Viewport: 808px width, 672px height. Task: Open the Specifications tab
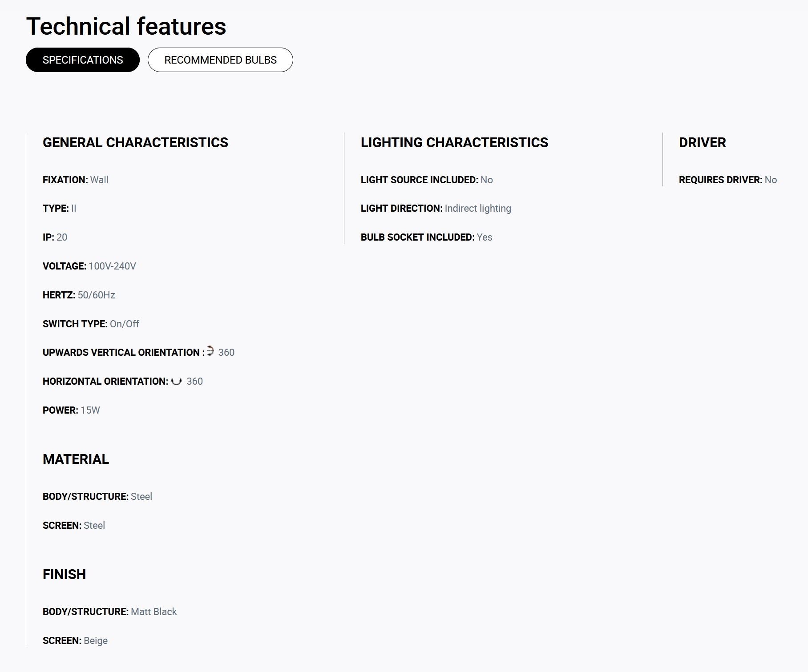83,60
